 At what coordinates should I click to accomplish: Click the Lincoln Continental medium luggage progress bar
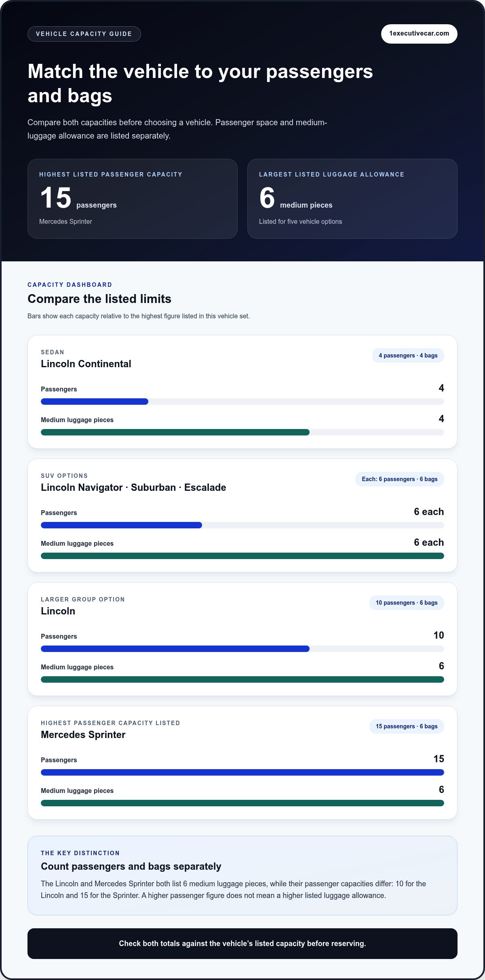[x=242, y=432]
